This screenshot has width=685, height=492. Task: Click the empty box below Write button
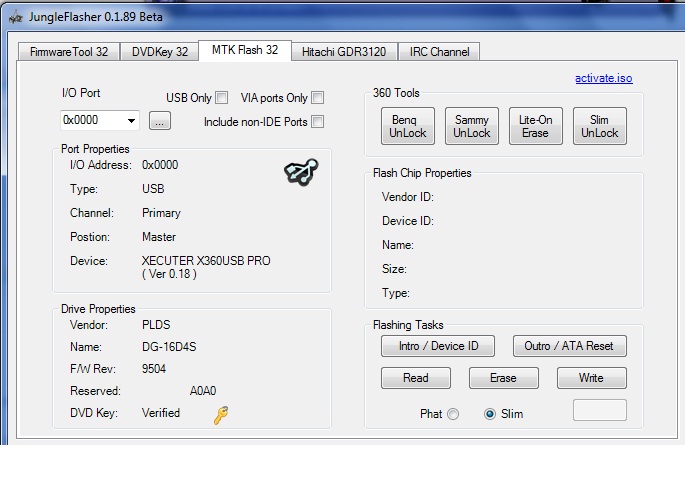pyautogui.click(x=600, y=410)
